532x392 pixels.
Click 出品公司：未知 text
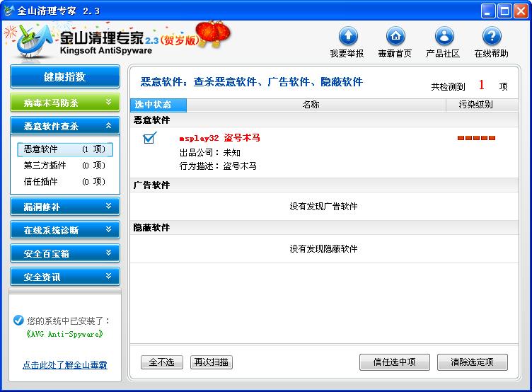point(209,153)
